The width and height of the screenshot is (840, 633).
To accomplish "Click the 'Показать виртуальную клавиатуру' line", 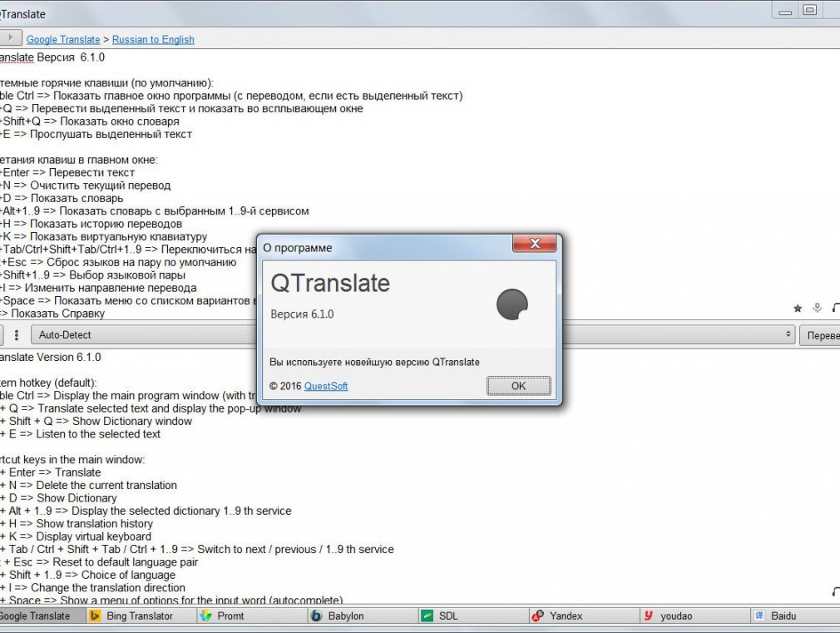I will [x=103, y=236].
